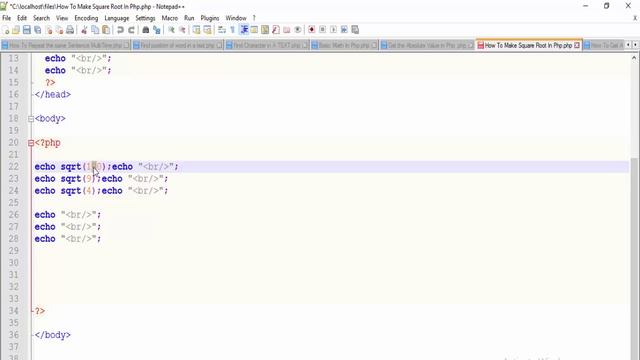Image resolution: width=640 pixels, height=360 pixels.
Task: Click the Document Map toolbar icon
Action: [x=265, y=30]
